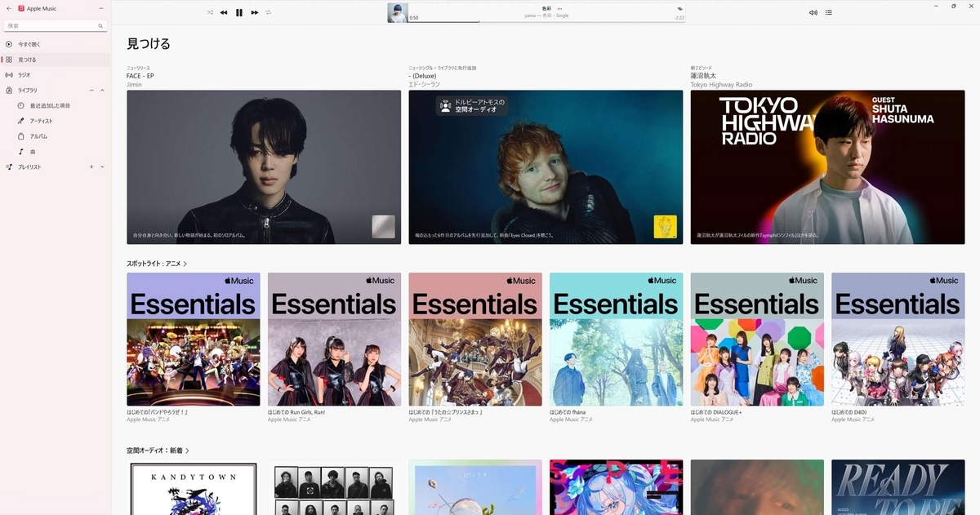Open the READY TO album cover
The height and width of the screenshot is (515, 980).
(898, 487)
